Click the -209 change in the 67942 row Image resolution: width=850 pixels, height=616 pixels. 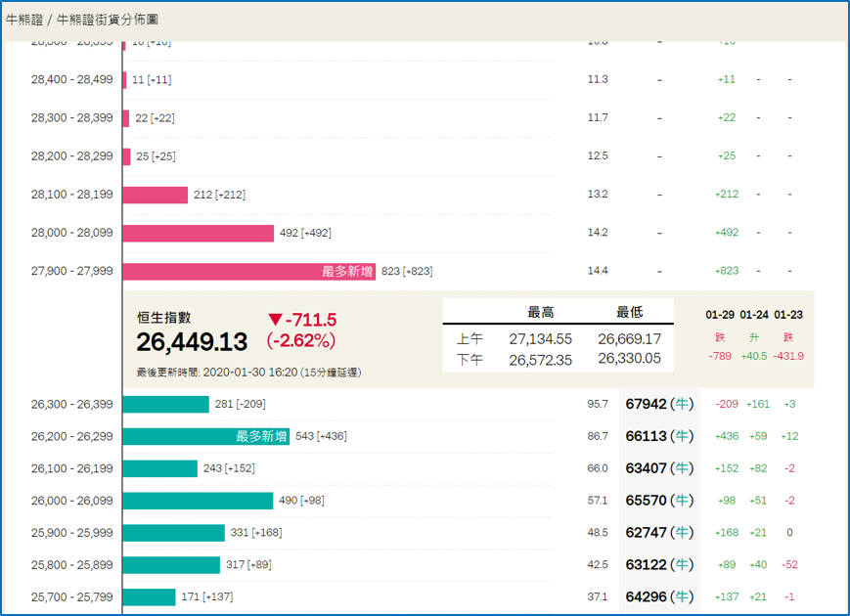click(x=727, y=404)
